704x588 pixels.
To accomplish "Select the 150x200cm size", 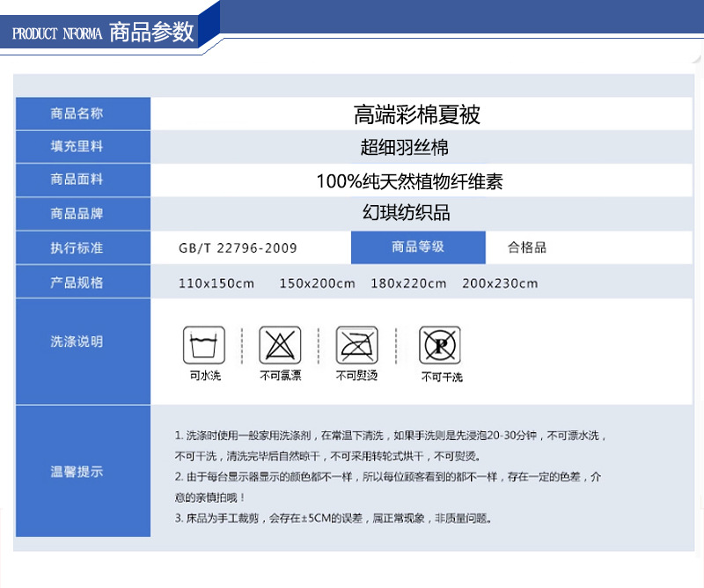I will pos(318,283).
